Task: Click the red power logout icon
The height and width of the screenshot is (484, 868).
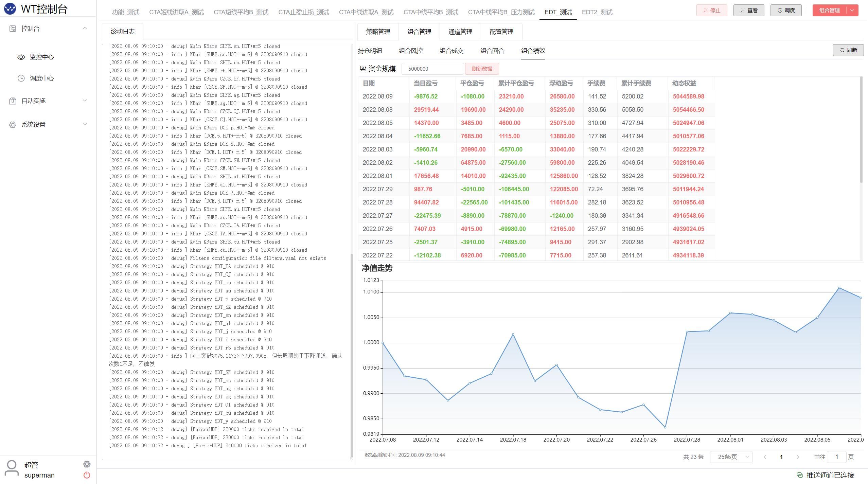Action: tap(87, 475)
